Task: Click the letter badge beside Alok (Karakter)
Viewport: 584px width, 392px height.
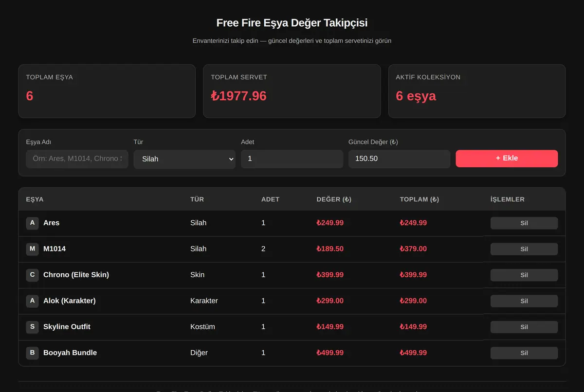Action: tap(32, 301)
